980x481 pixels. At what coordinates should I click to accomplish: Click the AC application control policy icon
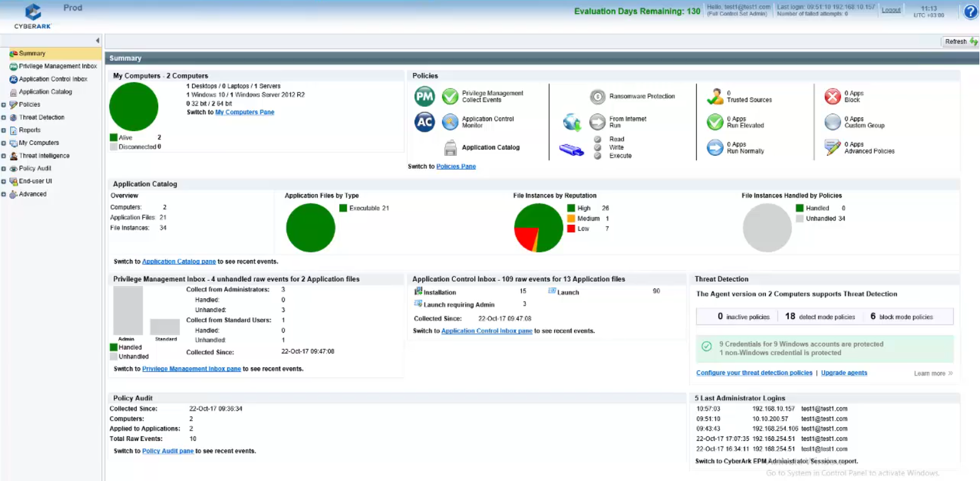[x=425, y=122]
